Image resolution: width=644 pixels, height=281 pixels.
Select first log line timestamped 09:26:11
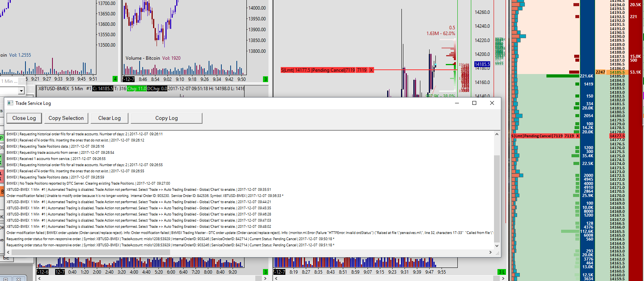pyautogui.click(x=84, y=134)
